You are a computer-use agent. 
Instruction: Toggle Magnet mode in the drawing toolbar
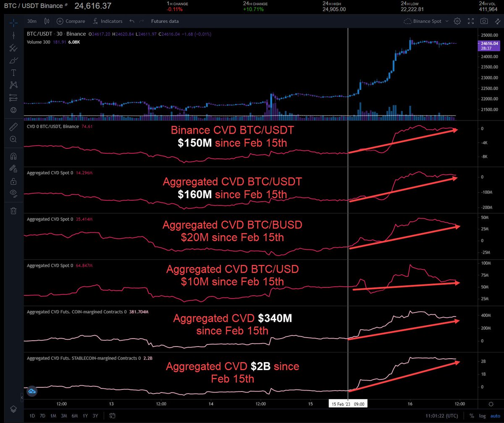tap(13, 156)
